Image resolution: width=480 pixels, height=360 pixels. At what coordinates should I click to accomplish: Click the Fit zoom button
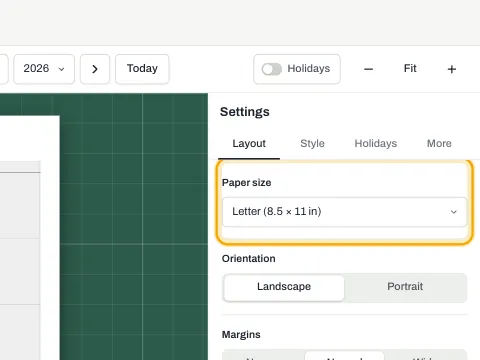click(x=410, y=69)
